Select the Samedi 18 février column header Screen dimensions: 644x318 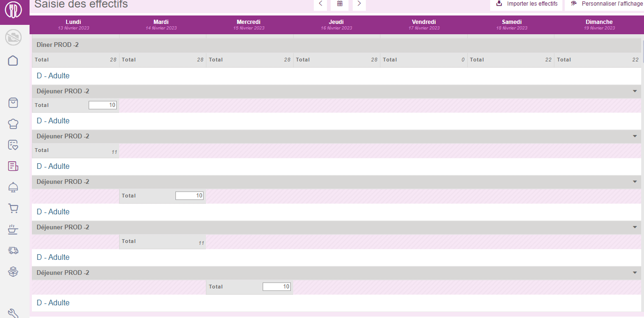[x=512, y=25]
